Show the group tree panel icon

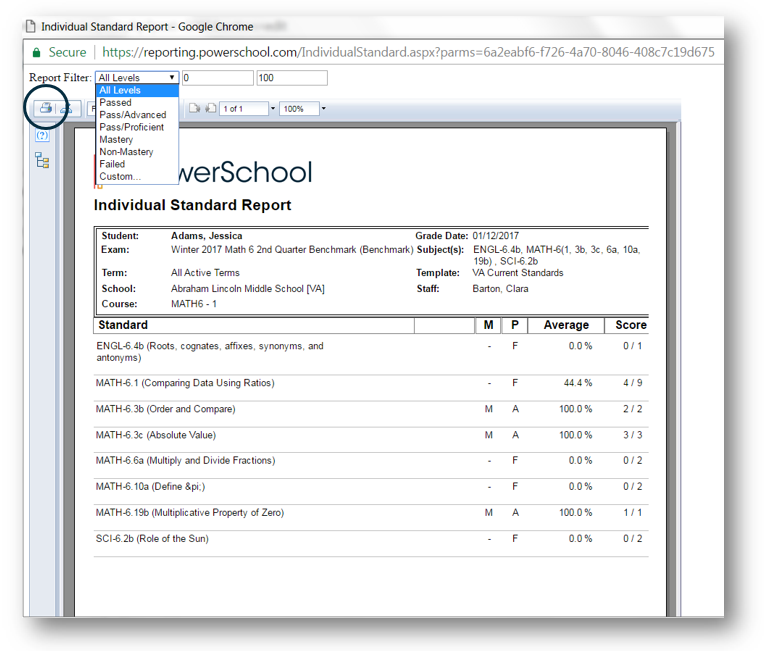click(42, 160)
